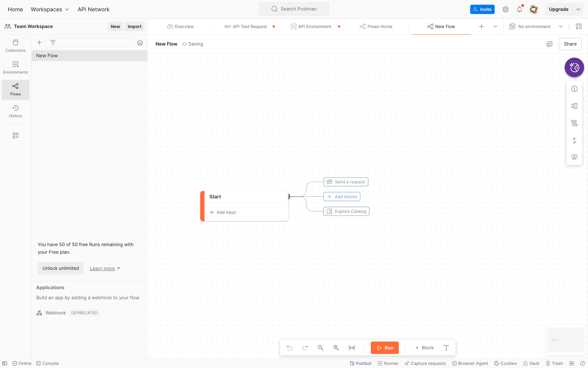Click the Import button
588x368 pixels.
[134, 27]
